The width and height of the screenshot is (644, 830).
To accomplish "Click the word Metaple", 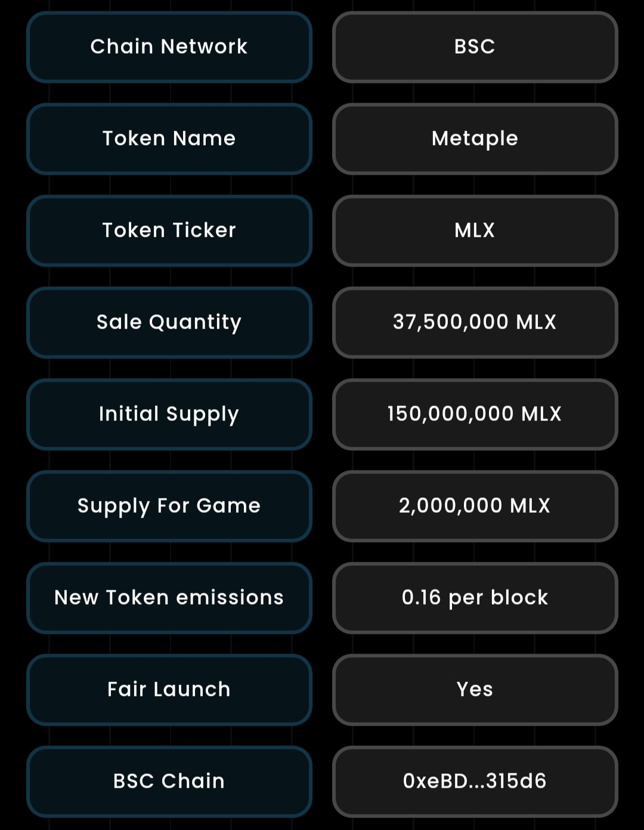I will tap(475, 139).
